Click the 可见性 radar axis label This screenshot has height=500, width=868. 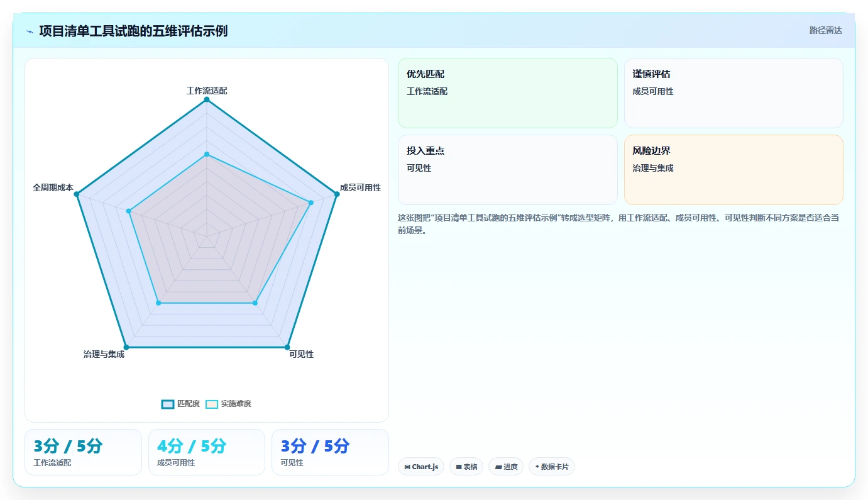point(301,354)
